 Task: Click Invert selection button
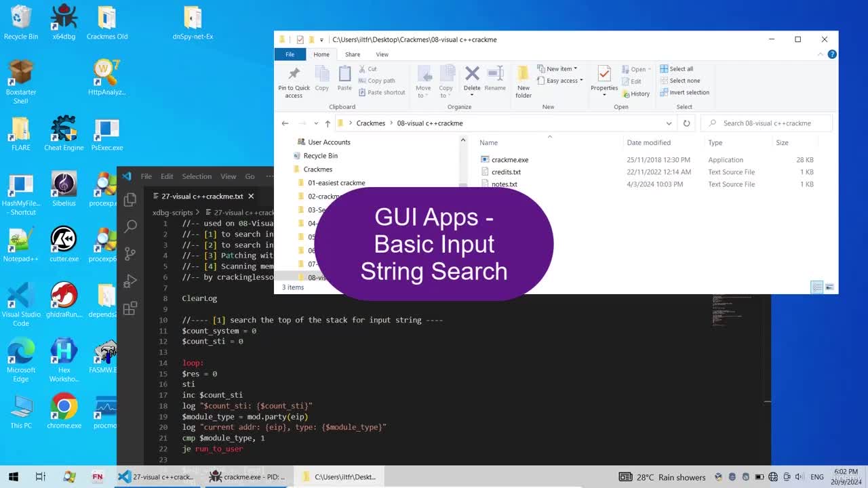coord(684,92)
